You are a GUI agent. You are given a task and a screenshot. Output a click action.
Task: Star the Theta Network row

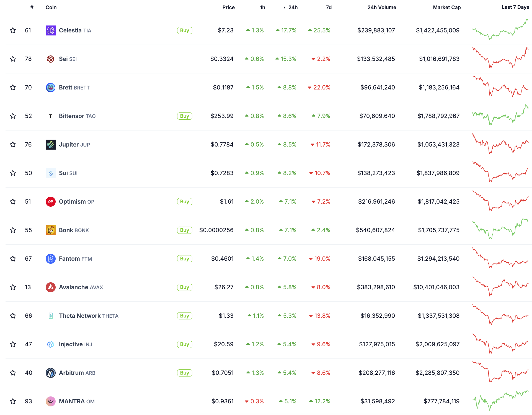(x=13, y=316)
